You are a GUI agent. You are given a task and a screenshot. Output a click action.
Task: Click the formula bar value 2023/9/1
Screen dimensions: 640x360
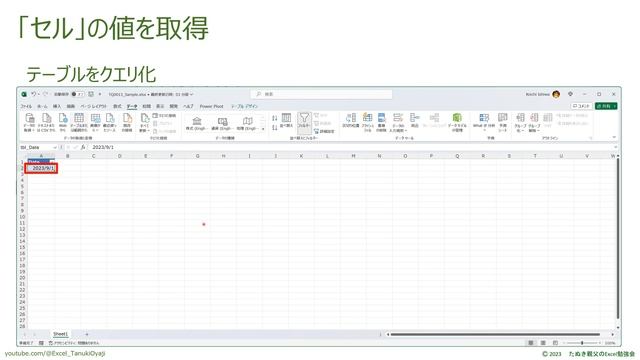pos(103,147)
